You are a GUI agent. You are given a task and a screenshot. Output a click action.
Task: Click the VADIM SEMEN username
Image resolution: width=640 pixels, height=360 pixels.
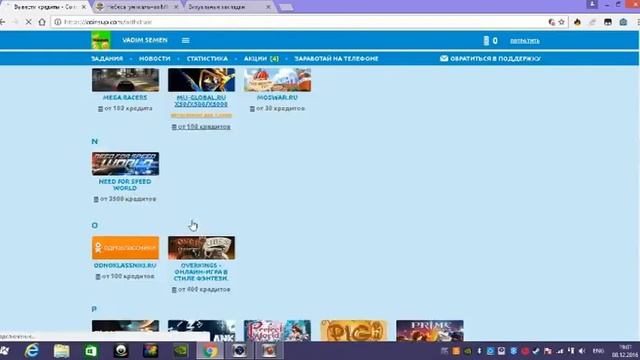145,40
